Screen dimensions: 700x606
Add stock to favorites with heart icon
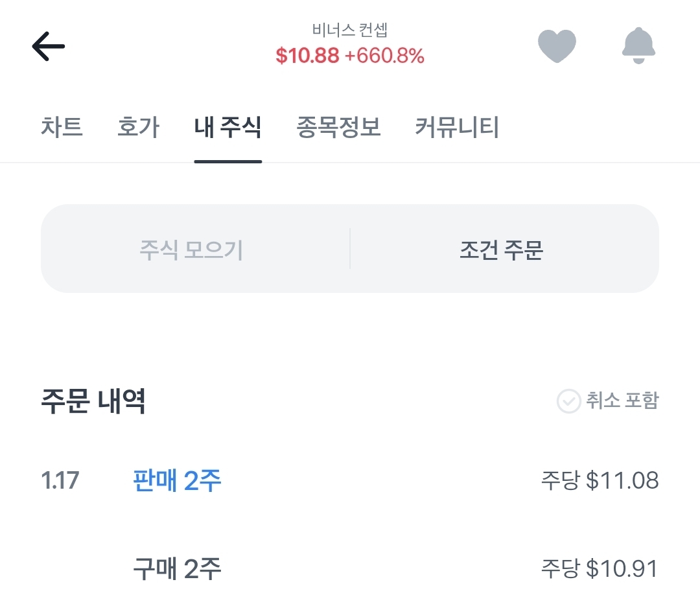coord(557,47)
